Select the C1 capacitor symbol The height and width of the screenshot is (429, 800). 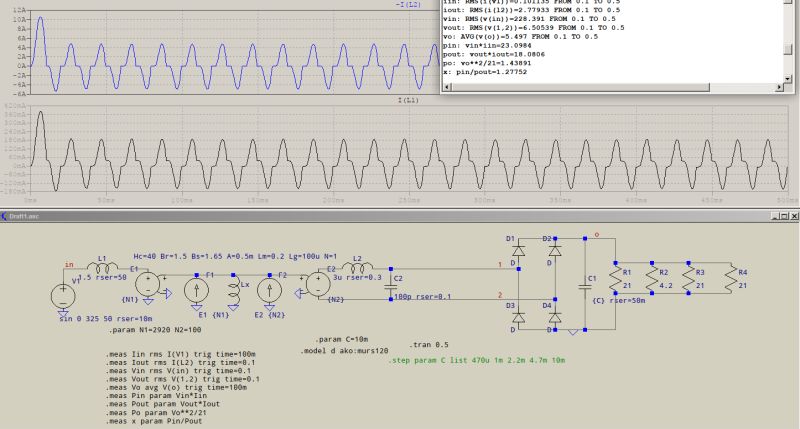[x=585, y=286]
